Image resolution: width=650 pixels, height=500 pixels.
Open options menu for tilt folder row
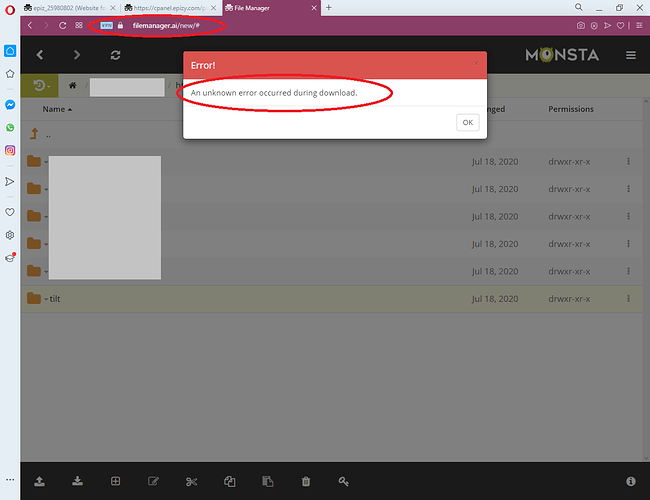[x=628, y=299]
